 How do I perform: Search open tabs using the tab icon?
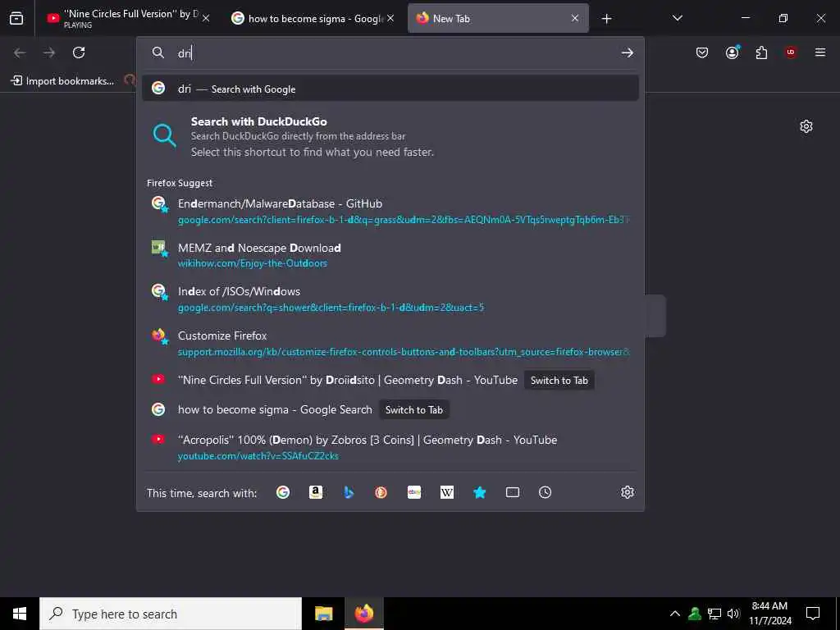pyautogui.click(x=513, y=492)
